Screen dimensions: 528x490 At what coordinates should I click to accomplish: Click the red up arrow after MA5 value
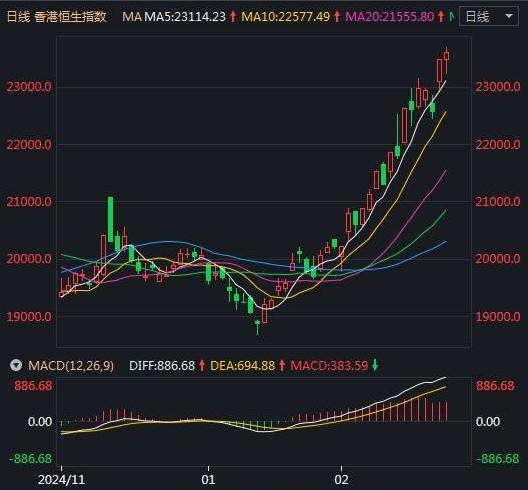233,16
